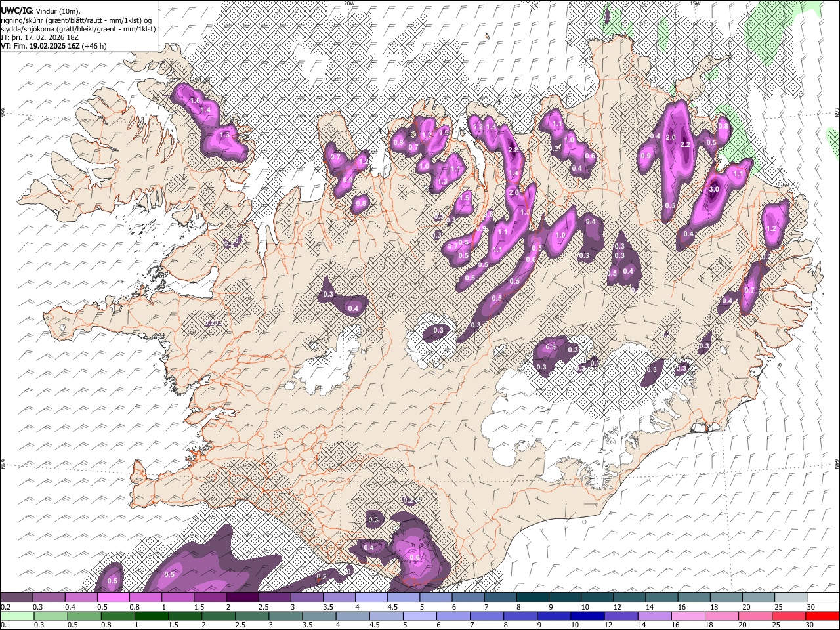Click the UWC/IG title text
Image resolution: width=840 pixels, height=630 pixels.
16,11
